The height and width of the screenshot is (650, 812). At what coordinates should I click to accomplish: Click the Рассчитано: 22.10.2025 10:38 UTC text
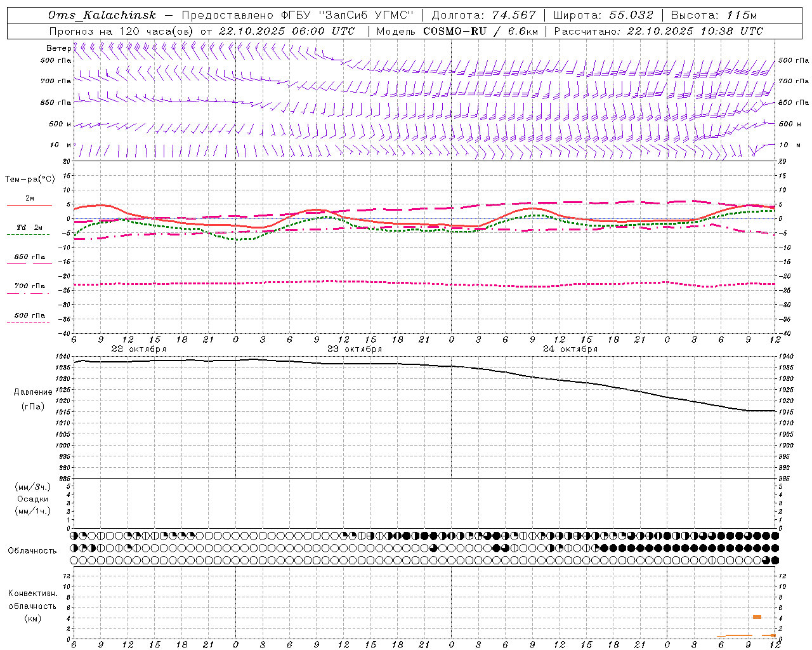pyautogui.click(x=658, y=31)
